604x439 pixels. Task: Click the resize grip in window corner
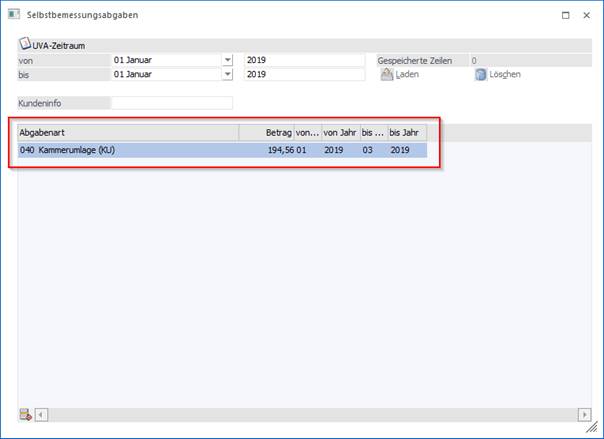596,431
